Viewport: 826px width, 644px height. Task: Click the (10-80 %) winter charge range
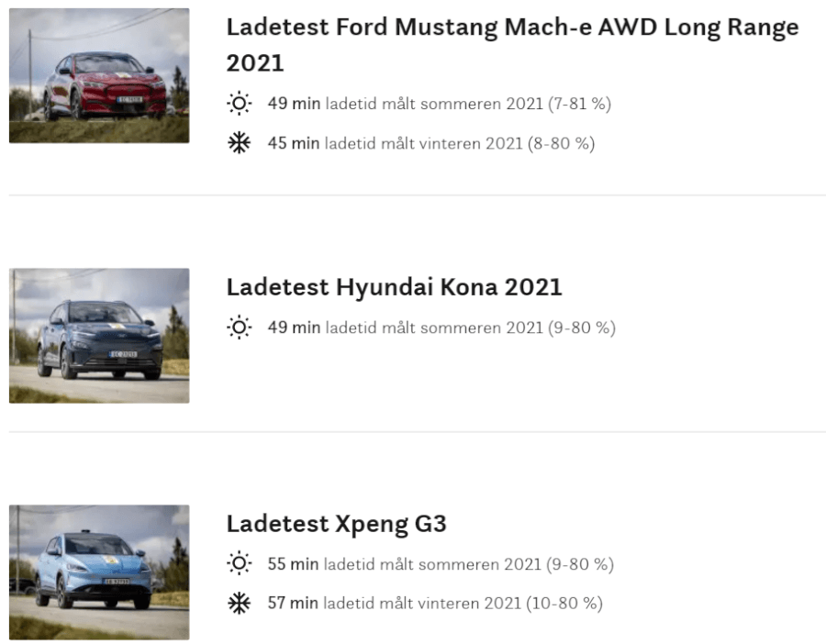coord(565,604)
